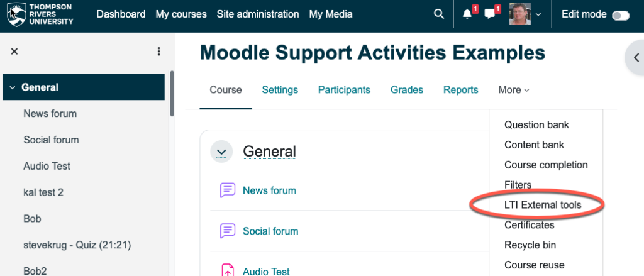The height and width of the screenshot is (276, 644).
Task: Close the course index drawer
Action: click(x=14, y=52)
